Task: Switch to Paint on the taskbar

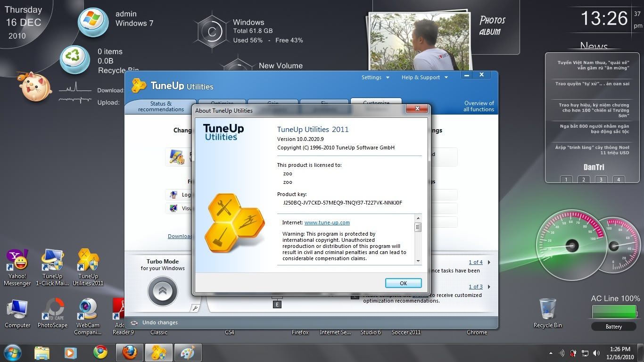Action: pyautogui.click(x=188, y=353)
